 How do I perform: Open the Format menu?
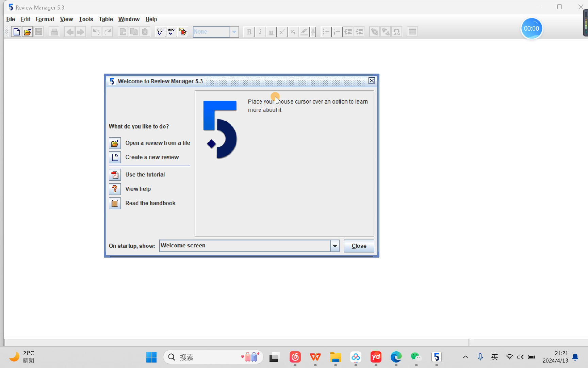(45, 19)
